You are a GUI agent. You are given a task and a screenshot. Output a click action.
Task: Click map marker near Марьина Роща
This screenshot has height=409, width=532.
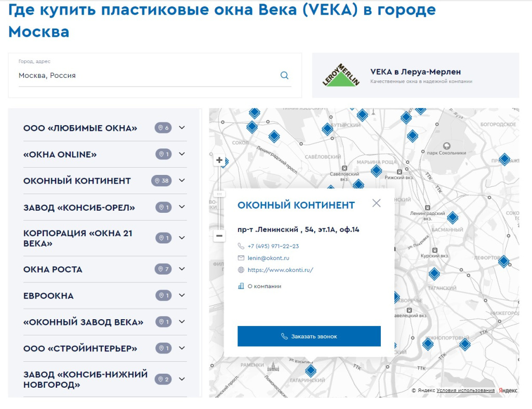(x=376, y=171)
